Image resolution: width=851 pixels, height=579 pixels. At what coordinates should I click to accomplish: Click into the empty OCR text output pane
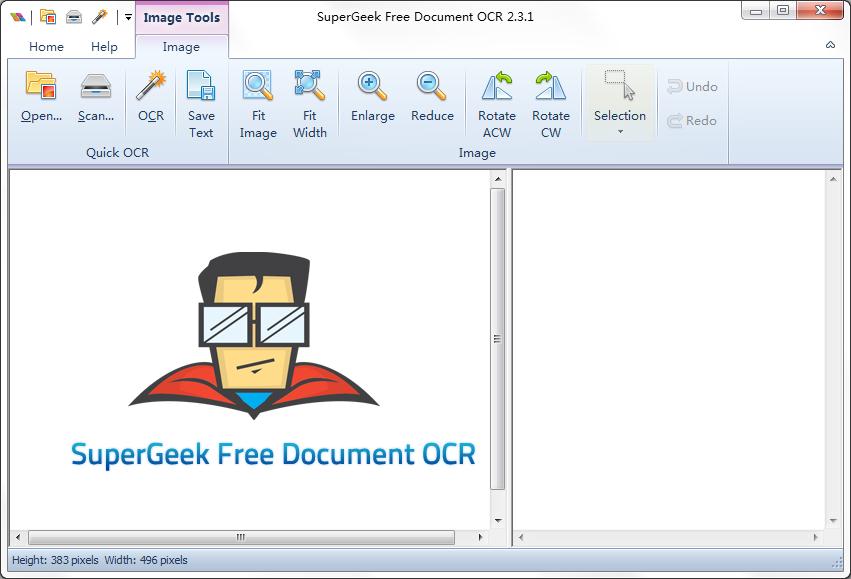[669, 350]
